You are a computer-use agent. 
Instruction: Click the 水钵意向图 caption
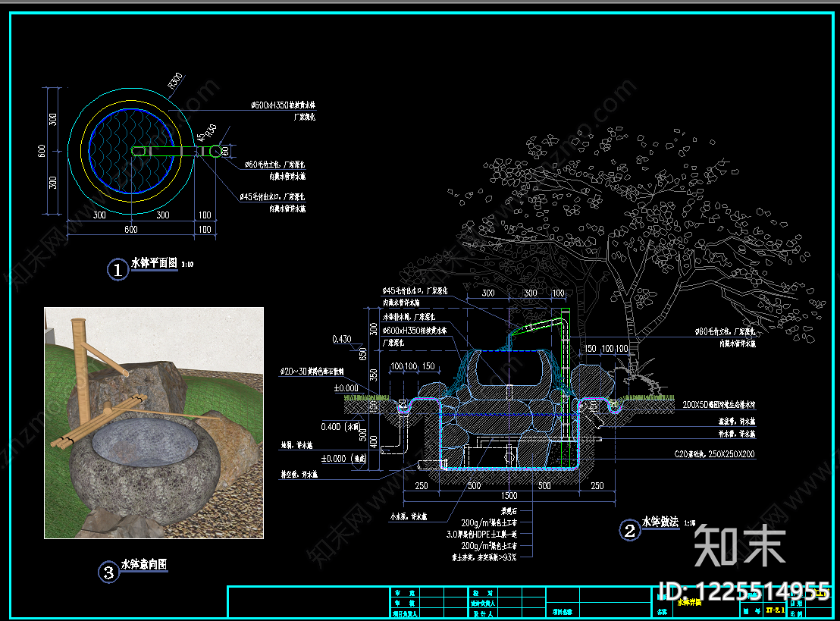(x=143, y=564)
